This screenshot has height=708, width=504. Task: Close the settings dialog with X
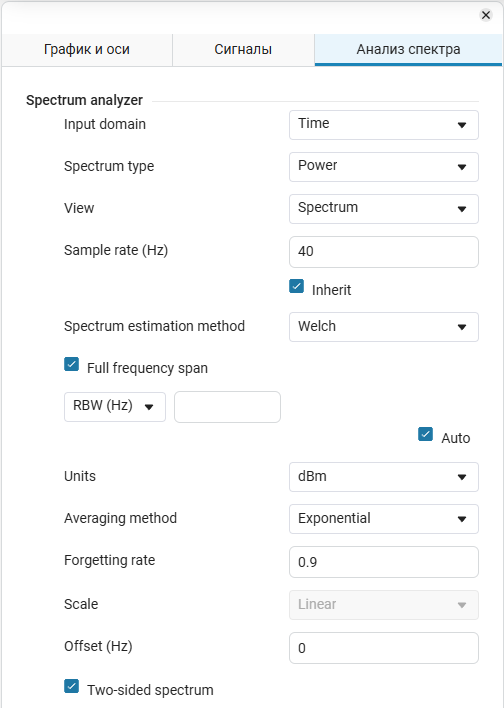[x=485, y=15]
